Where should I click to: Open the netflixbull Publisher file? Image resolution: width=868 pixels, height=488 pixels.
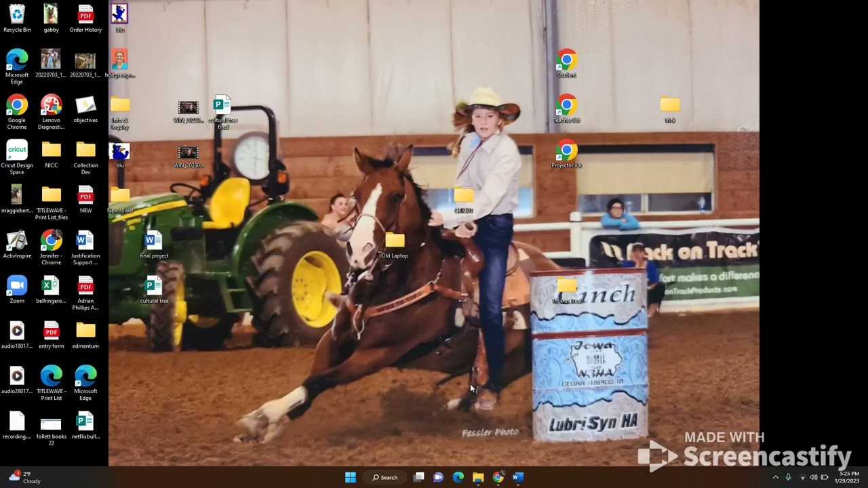point(85,425)
